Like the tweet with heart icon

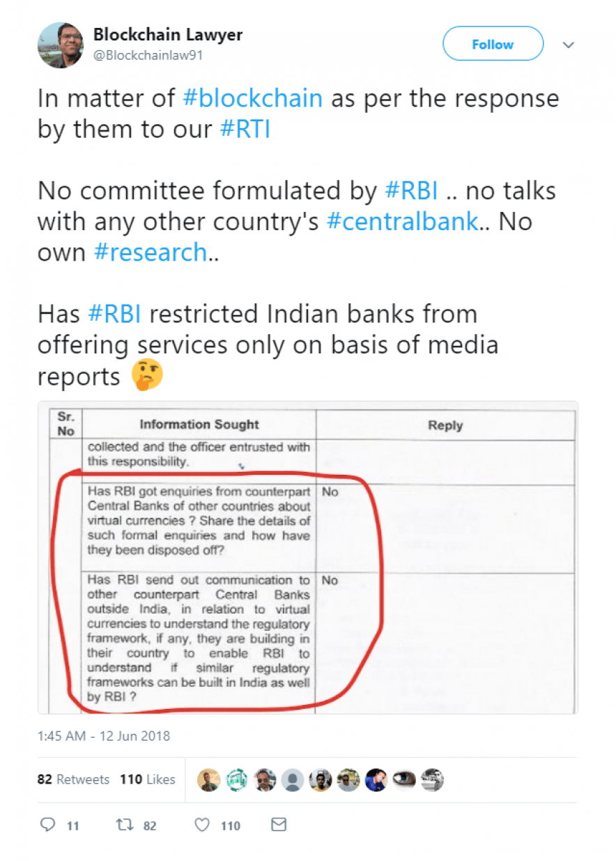pos(202,825)
